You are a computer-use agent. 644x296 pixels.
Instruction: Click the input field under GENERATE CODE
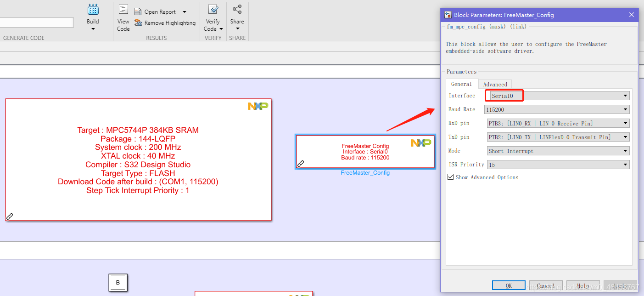coord(37,22)
